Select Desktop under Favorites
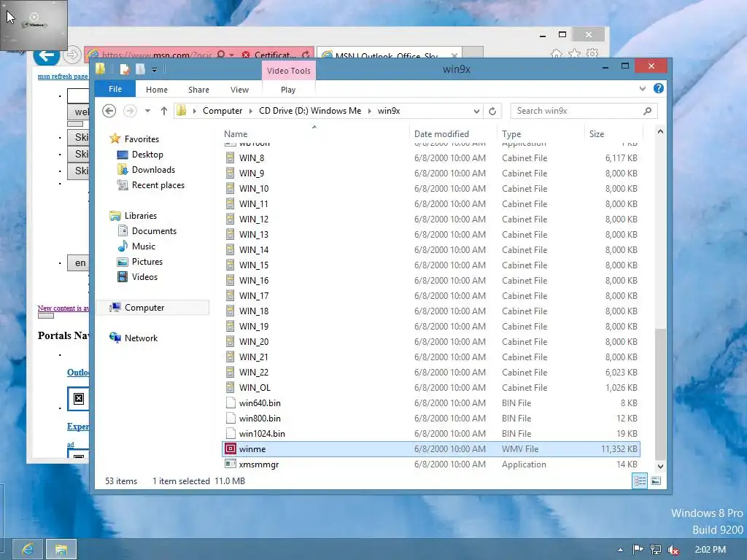The width and height of the screenshot is (747, 560). point(147,155)
